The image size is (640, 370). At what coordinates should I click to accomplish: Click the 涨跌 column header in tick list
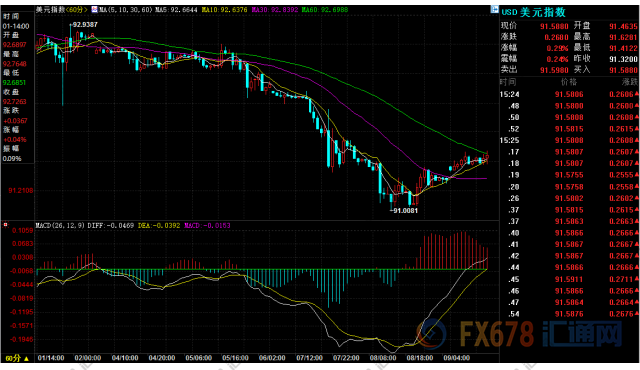click(x=629, y=82)
